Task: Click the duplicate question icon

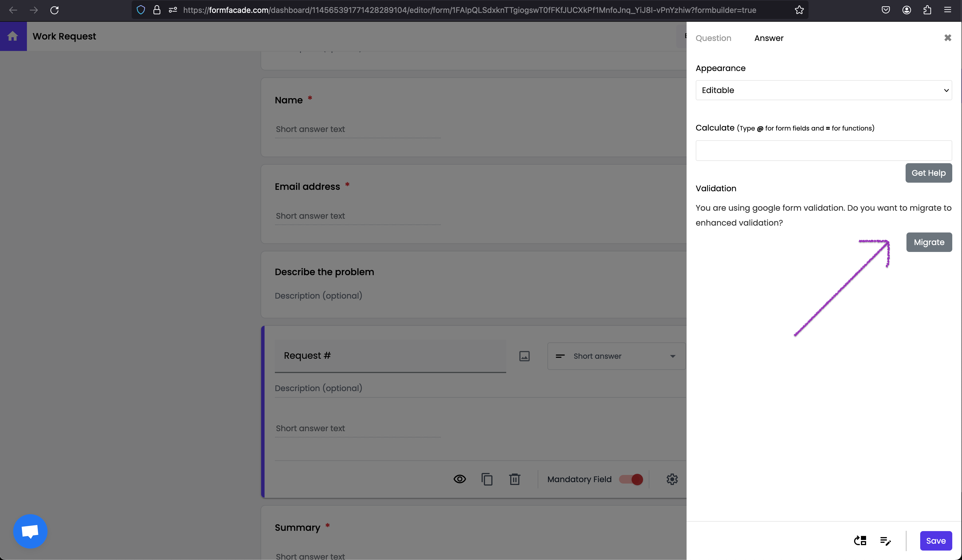Action: [x=487, y=479]
